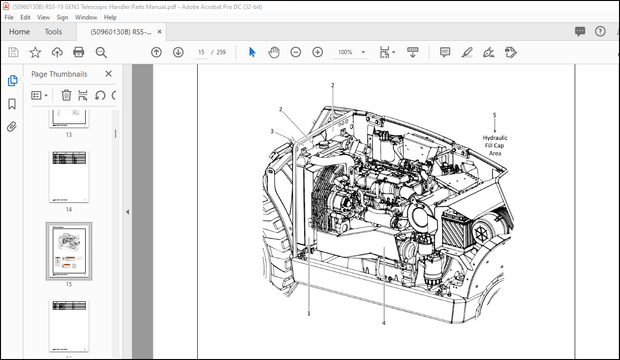Select page 15 thumbnail
620x360 pixels.
pos(69,251)
